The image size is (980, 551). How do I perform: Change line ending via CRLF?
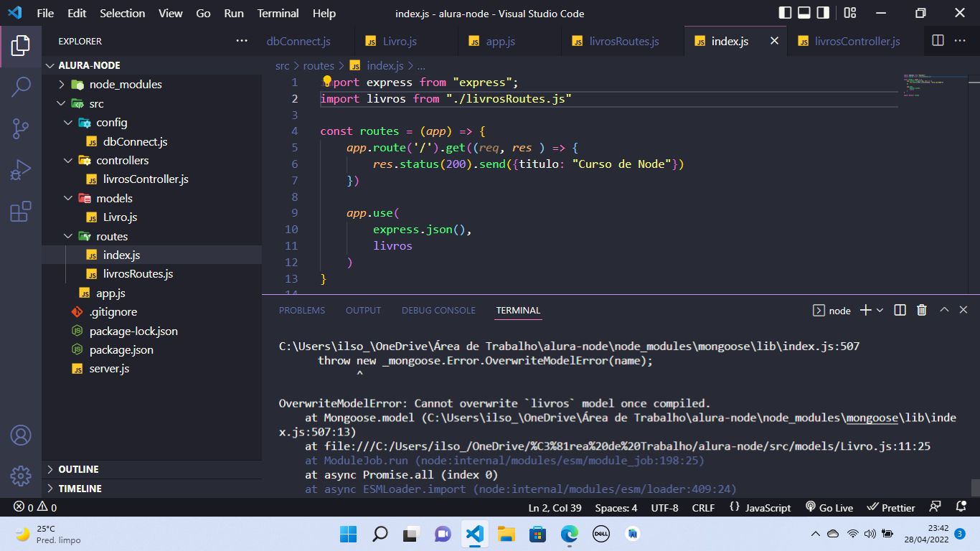pos(703,507)
